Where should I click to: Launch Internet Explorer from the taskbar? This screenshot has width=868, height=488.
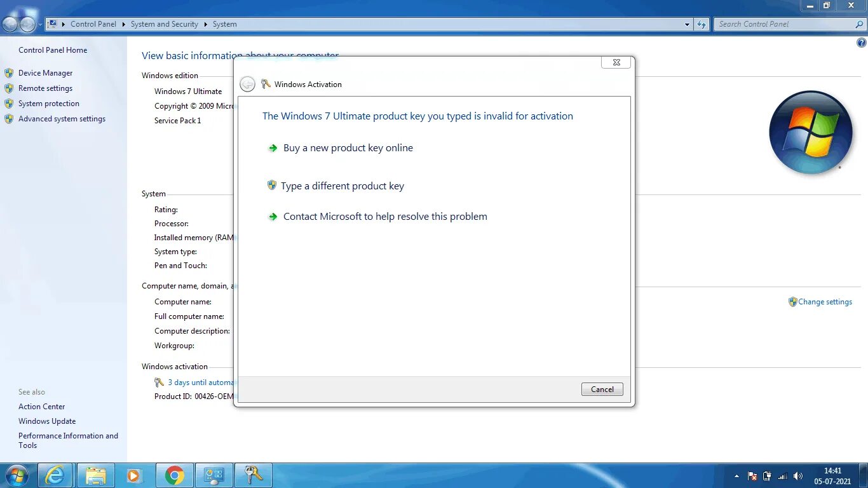click(55, 475)
